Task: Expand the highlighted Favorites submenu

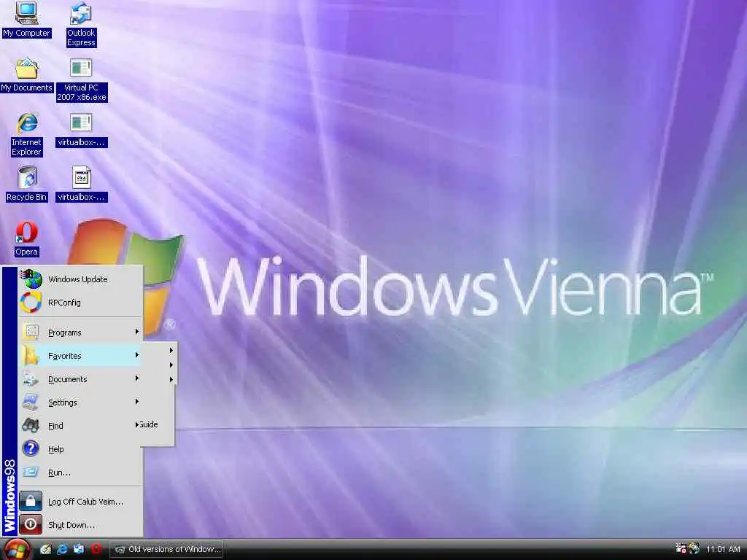Action: [80, 356]
